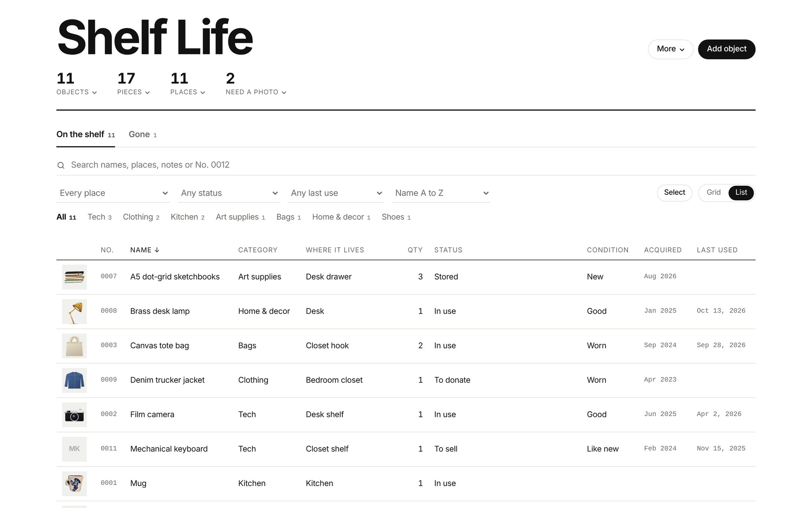Click the Select button

(674, 193)
